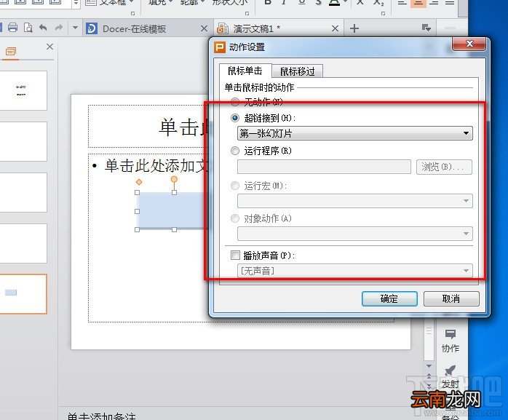Select the fourth slide thumbnail
The image size is (508, 420).
pos(23,243)
